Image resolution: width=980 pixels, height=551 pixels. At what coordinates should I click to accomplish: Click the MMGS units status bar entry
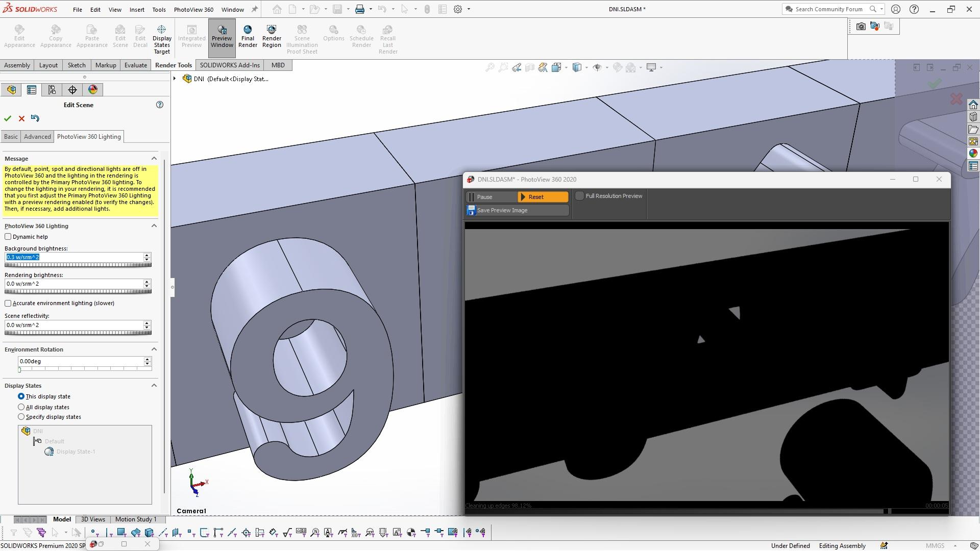click(935, 546)
